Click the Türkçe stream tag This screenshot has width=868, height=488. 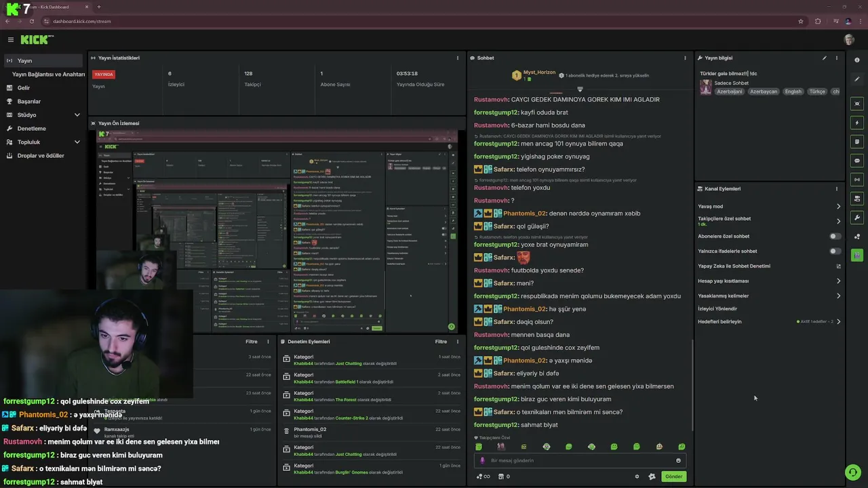[817, 91]
